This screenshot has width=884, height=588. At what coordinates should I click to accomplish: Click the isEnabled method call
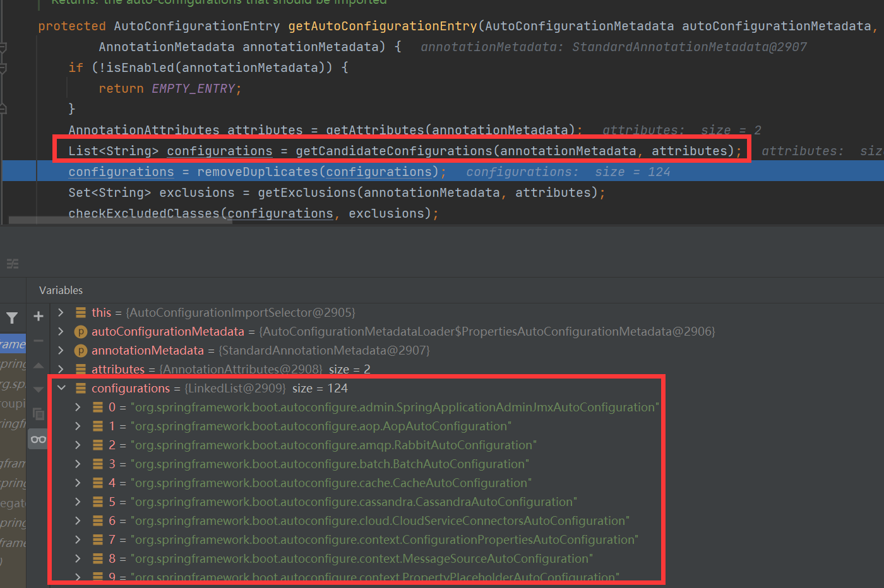pyautogui.click(x=136, y=68)
